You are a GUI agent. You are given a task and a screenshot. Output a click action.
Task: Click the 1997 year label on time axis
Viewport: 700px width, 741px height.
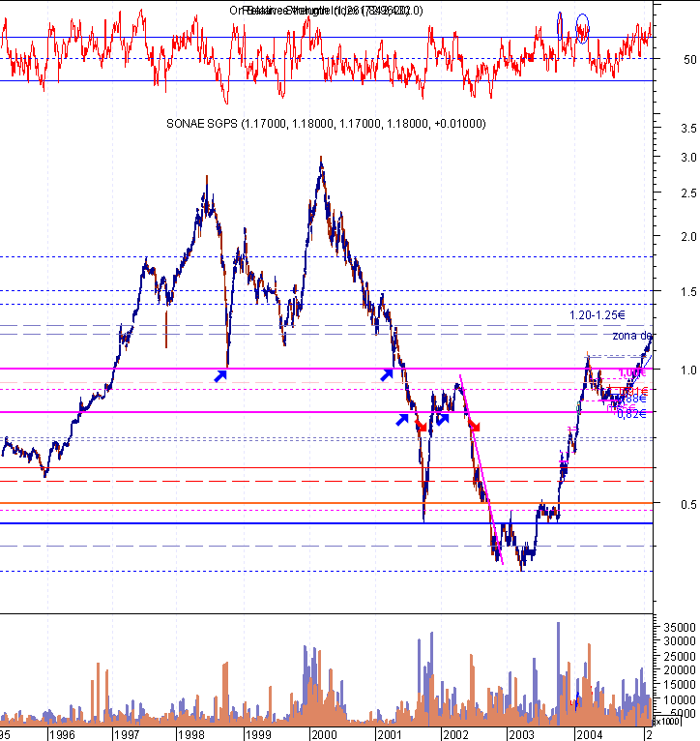(x=127, y=735)
